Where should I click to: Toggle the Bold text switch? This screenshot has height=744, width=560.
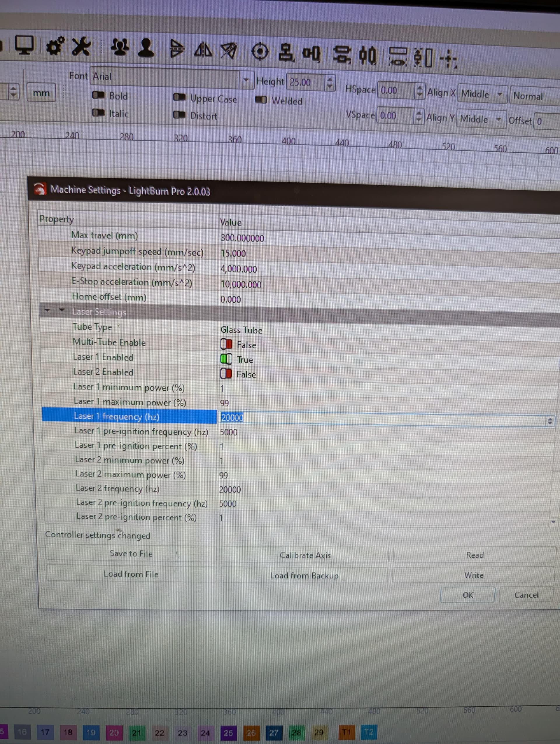pos(99,95)
